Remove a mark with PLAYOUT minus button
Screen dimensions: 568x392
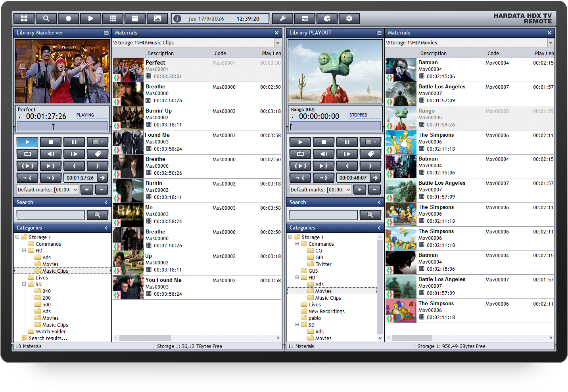374,190
